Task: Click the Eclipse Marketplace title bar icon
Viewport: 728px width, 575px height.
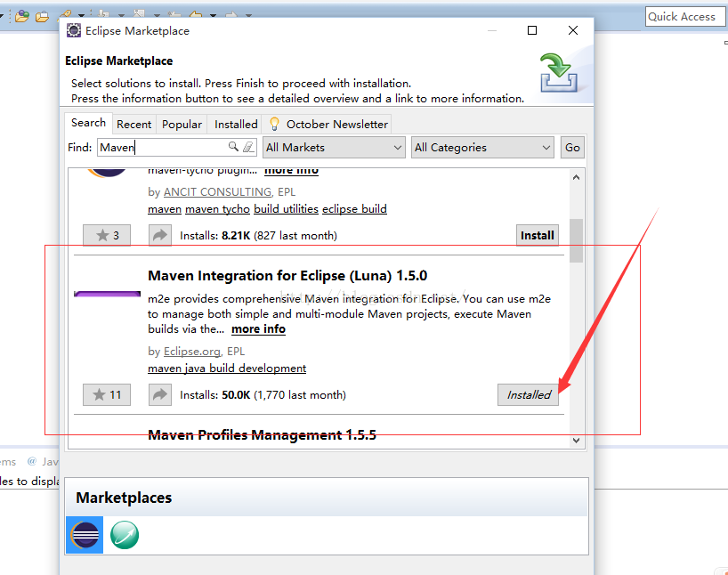Action: pos(73,30)
